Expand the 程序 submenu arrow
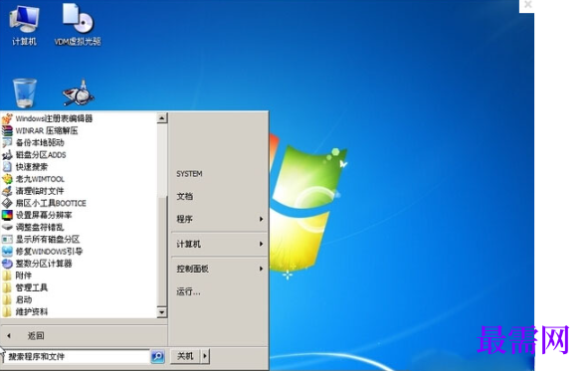Viewport: 588px width, 371px height. (x=261, y=219)
